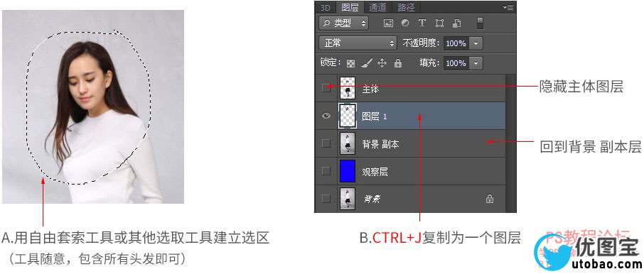This screenshot has height=274, width=644.
Task: Show the 观察层 layer visibility box
Action: point(326,171)
